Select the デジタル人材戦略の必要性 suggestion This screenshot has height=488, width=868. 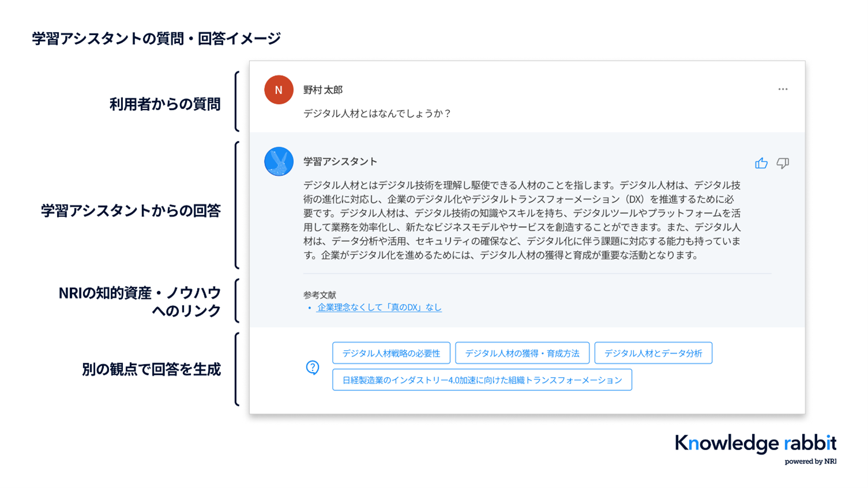pos(391,353)
